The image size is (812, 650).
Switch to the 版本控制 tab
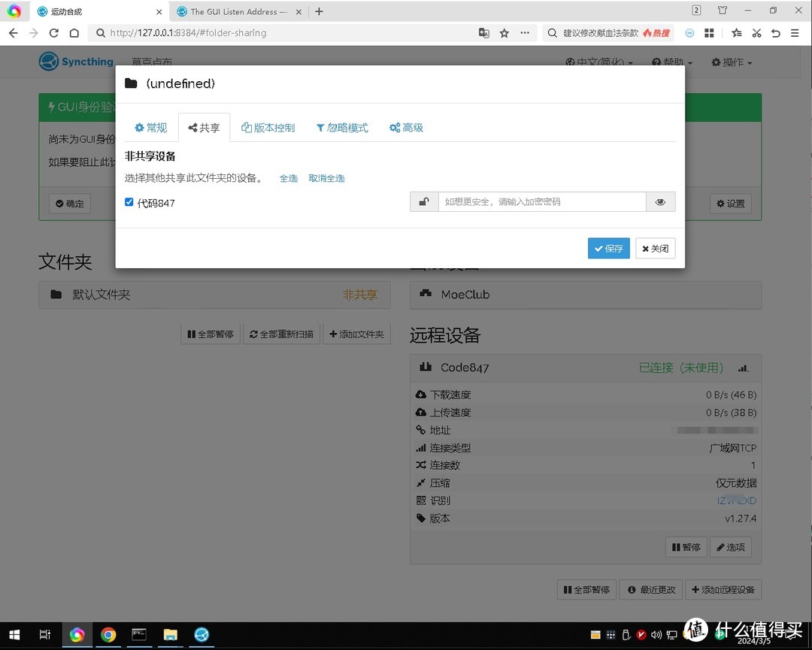click(x=268, y=128)
